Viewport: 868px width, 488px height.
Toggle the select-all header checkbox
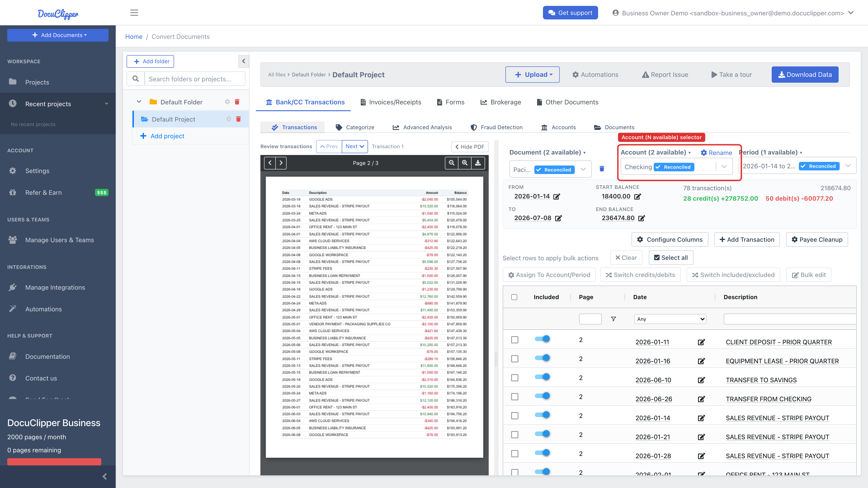(514, 297)
